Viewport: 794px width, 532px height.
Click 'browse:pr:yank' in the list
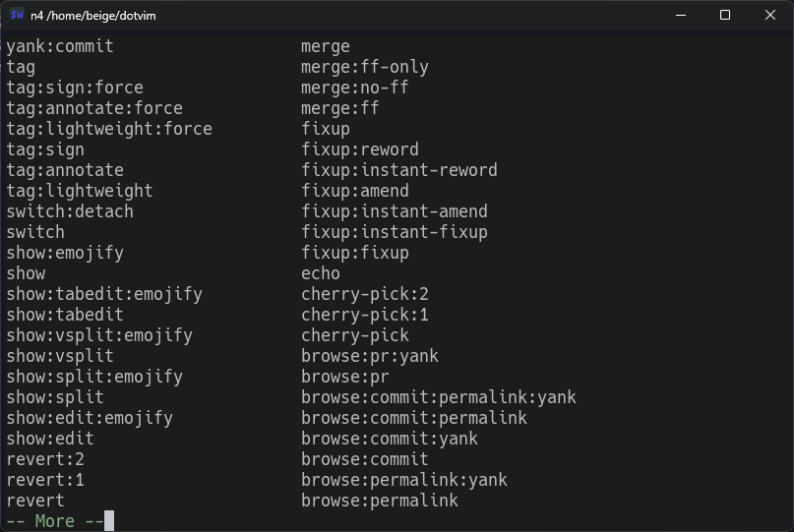click(370, 356)
